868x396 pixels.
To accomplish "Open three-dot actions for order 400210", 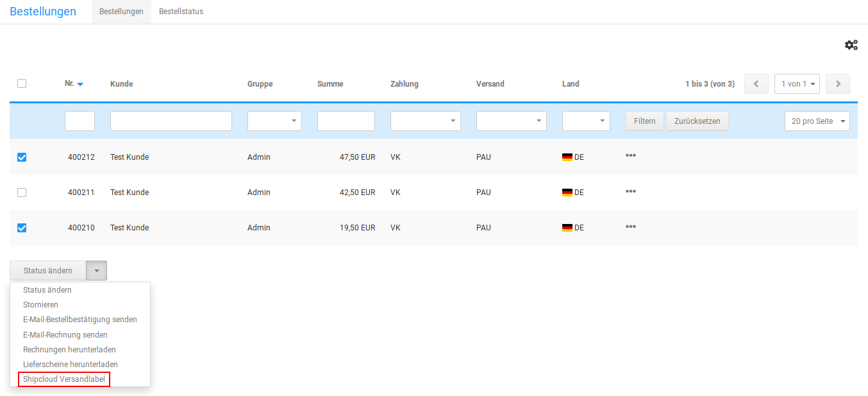I will [631, 227].
